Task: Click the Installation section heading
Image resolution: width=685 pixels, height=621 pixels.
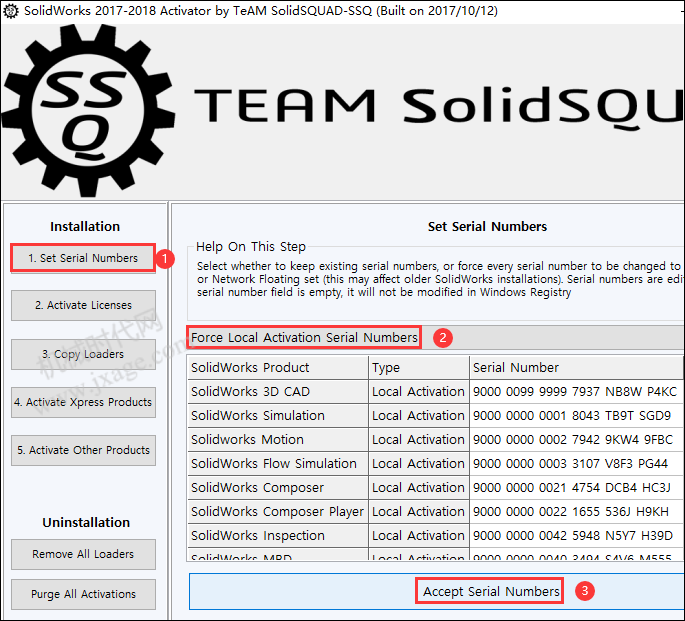Action: (x=85, y=227)
